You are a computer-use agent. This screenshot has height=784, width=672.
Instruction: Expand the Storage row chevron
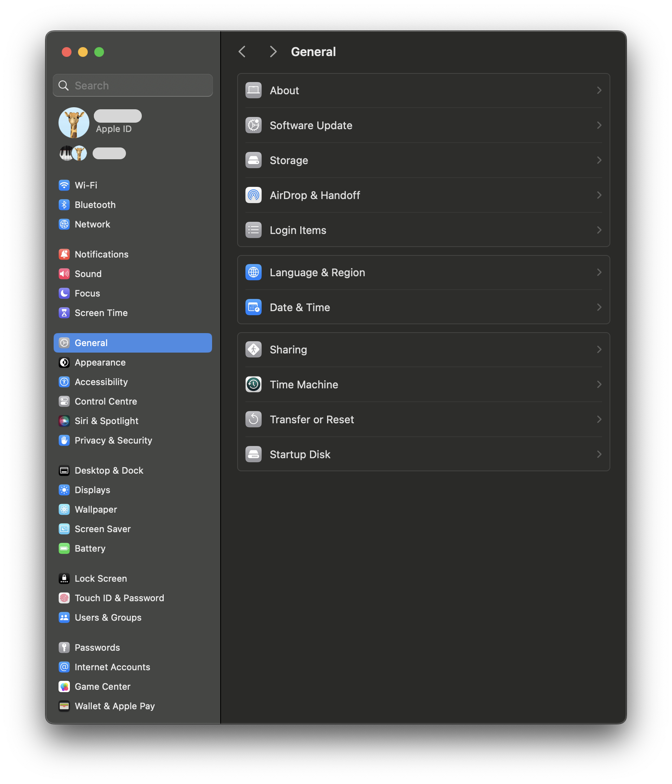[x=599, y=160]
